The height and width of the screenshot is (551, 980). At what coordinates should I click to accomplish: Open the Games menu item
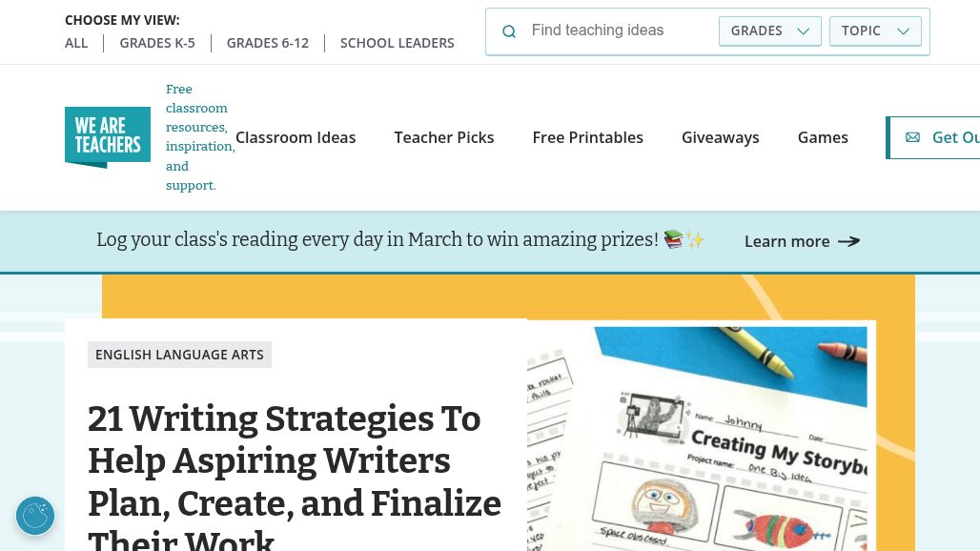click(823, 137)
